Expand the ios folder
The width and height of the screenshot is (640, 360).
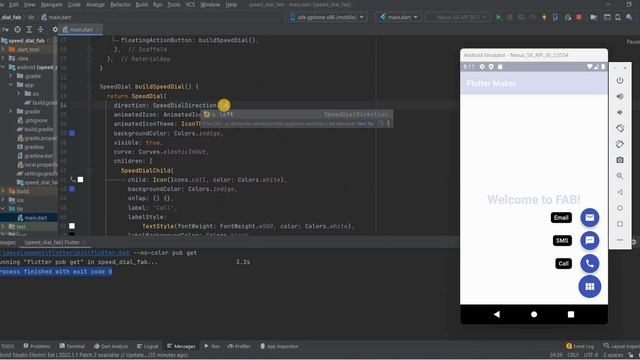3,200
